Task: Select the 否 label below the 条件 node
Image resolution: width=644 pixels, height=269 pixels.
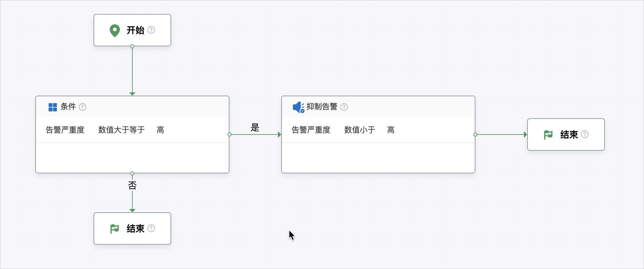Action: tap(132, 185)
